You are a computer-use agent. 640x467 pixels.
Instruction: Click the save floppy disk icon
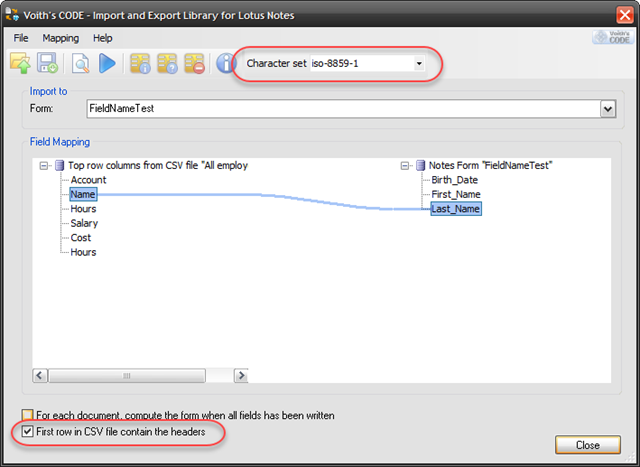pyautogui.click(x=47, y=63)
